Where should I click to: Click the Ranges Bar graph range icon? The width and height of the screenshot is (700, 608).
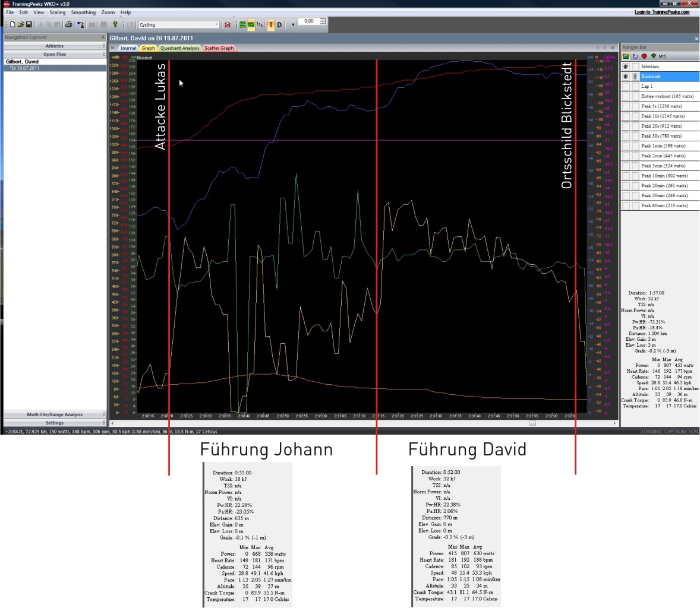click(626, 56)
